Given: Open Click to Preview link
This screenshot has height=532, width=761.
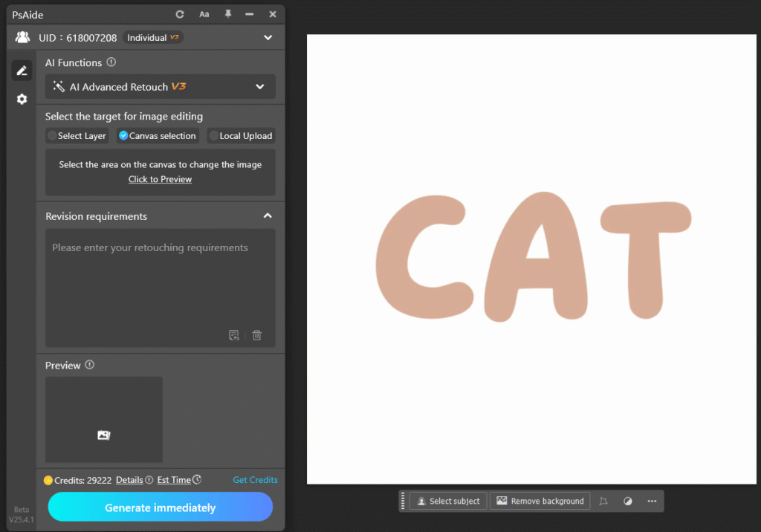Looking at the screenshot, I should coord(160,179).
